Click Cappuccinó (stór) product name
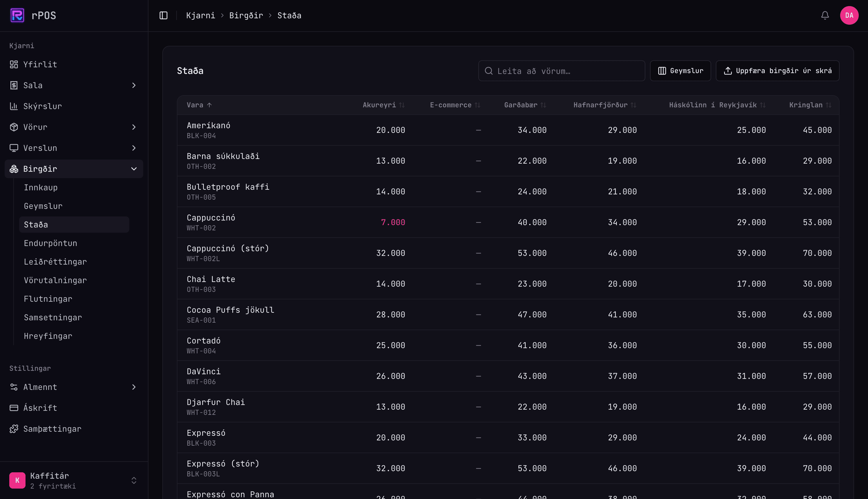This screenshot has height=499, width=868. 228,248
